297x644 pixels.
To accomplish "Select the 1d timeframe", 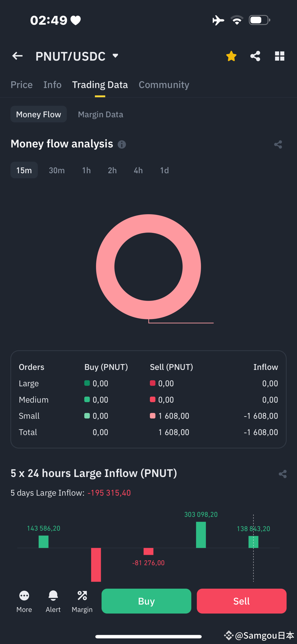I will (x=164, y=170).
